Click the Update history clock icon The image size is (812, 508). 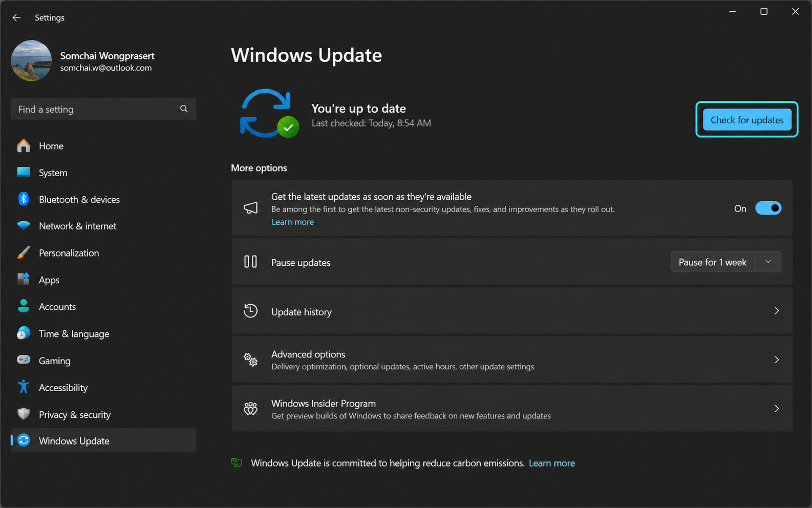click(x=250, y=311)
